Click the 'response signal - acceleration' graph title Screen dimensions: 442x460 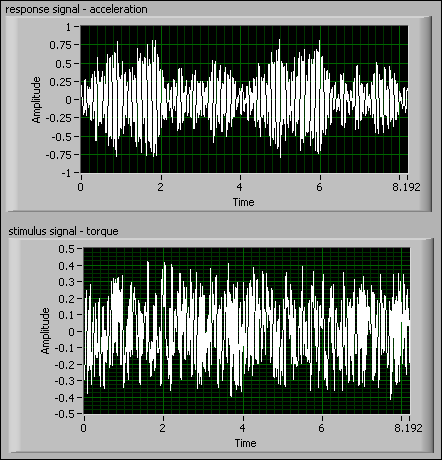coord(76,9)
